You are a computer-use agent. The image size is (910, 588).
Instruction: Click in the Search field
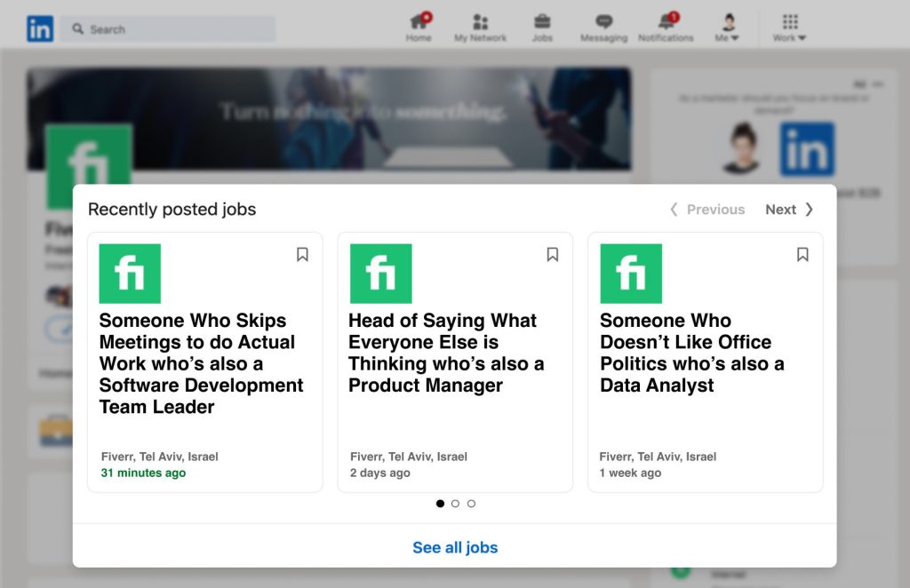[168, 29]
